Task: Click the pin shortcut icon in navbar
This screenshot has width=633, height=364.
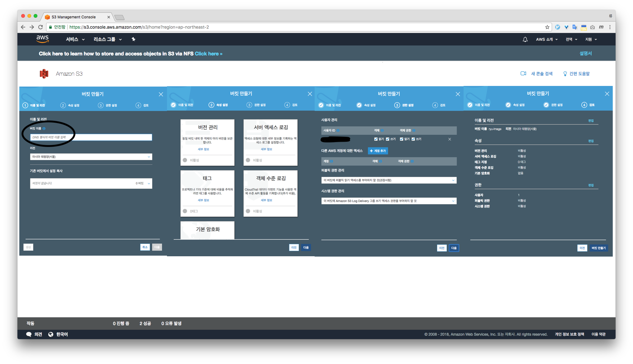Action: [x=133, y=39]
